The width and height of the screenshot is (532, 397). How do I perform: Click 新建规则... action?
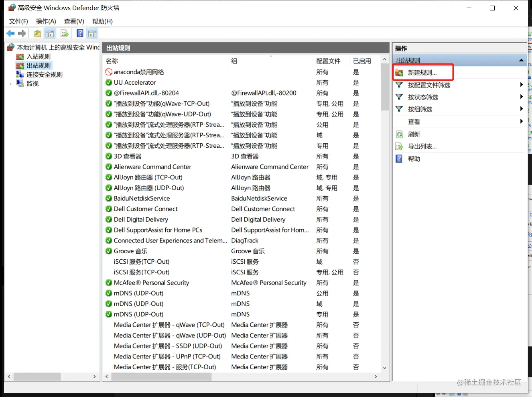click(x=422, y=73)
